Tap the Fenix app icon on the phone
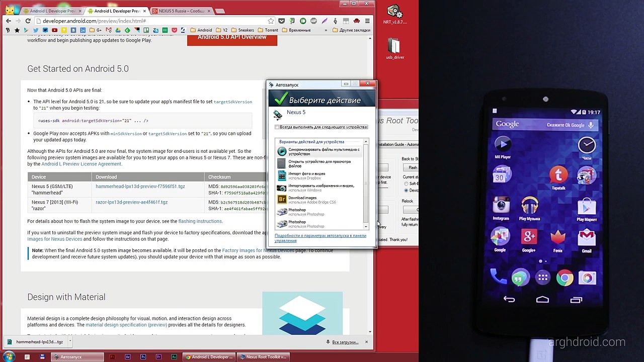 coord(557,240)
